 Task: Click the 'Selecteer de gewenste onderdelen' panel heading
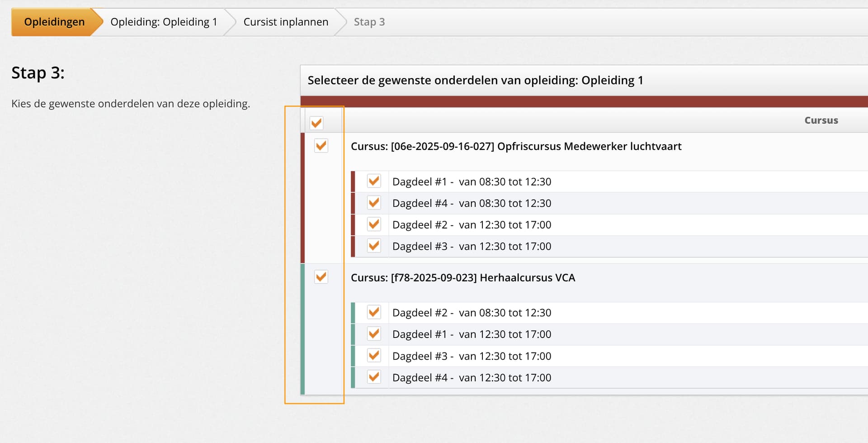[x=475, y=81]
